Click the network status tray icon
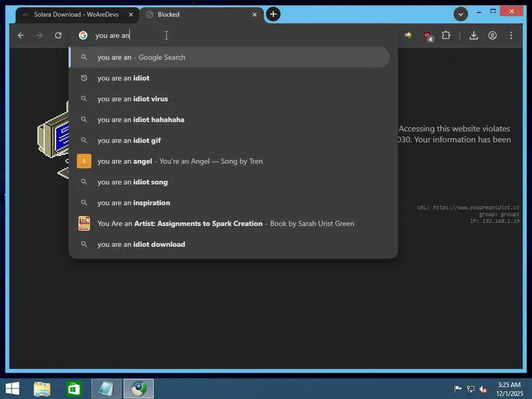This screenshot has height=399, width=532. pos(471,389)
